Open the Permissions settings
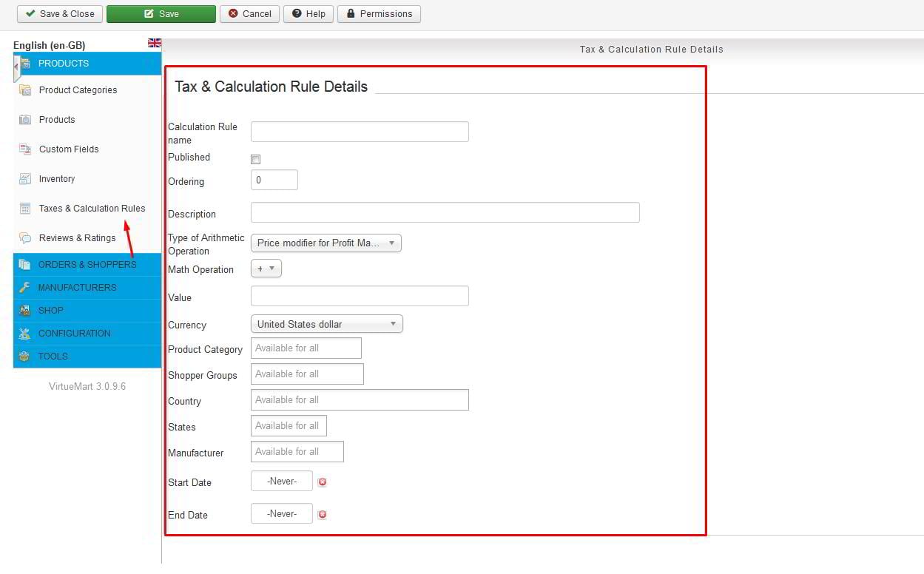 (379, 14)
